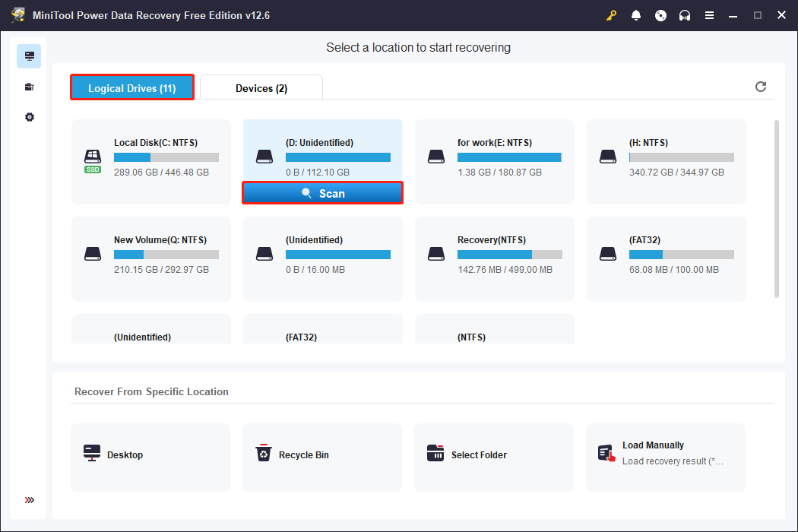Click the Desktop recovery icon
798x532 pixels.
tap(92, 454)
